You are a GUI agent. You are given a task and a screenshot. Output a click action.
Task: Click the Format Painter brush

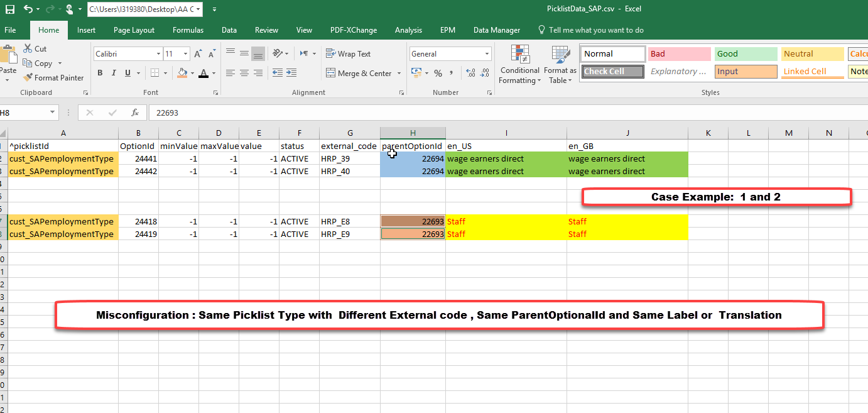pyautogui.click(x=28, y=77)
